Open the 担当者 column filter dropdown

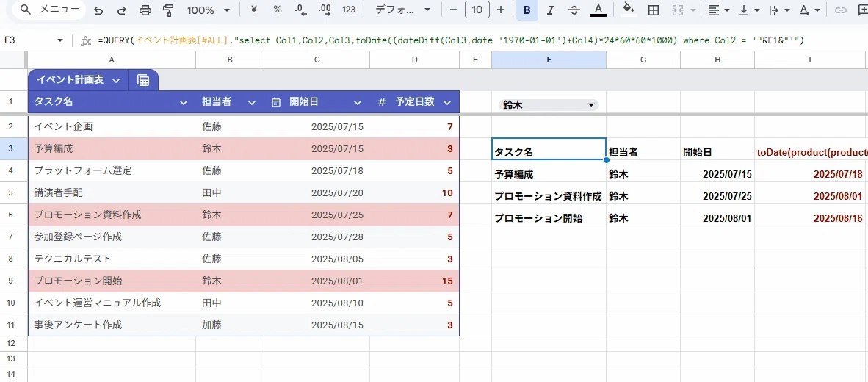click(x=252, y=102)
